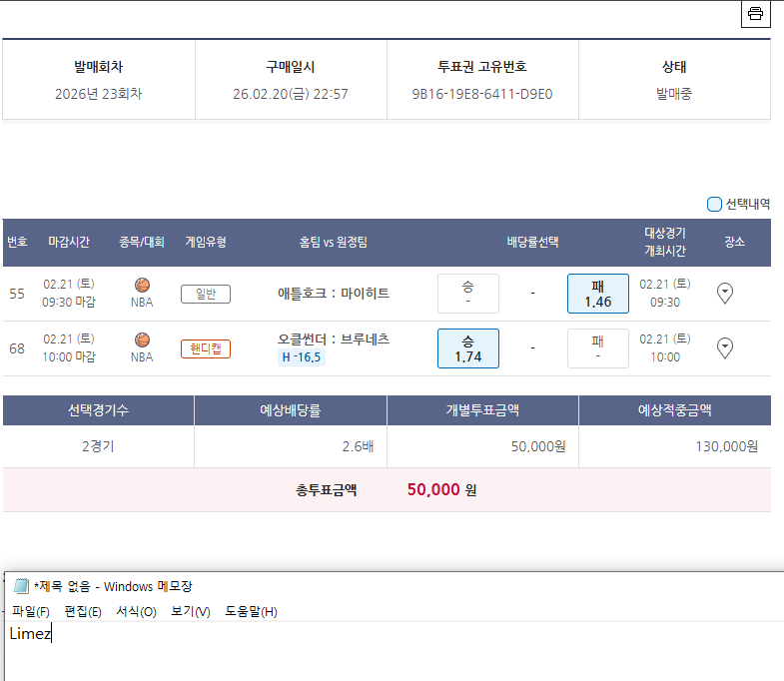Select 승 1.74 odds for 오클썬더
The image size is (784, 681).
(x=467, y=347)
